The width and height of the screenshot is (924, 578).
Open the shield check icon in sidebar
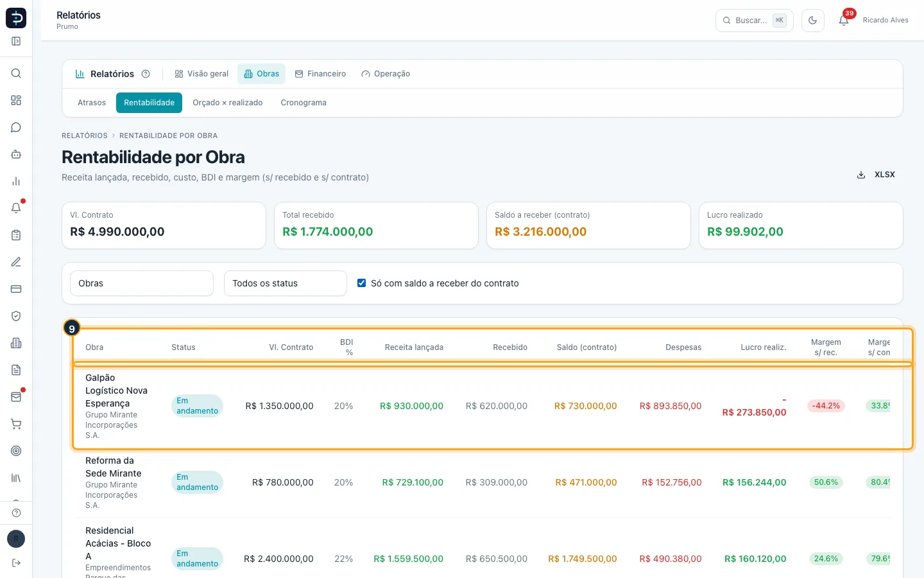click(x=16, y=316)
